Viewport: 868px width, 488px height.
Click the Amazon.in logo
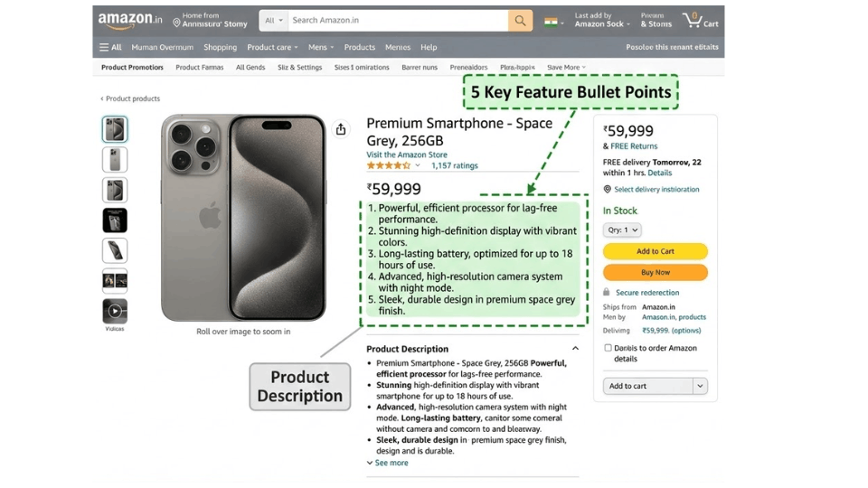130,20
